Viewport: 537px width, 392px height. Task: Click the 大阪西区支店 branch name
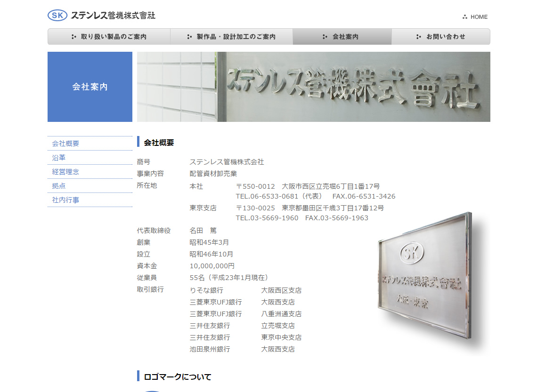pos(282,290)
